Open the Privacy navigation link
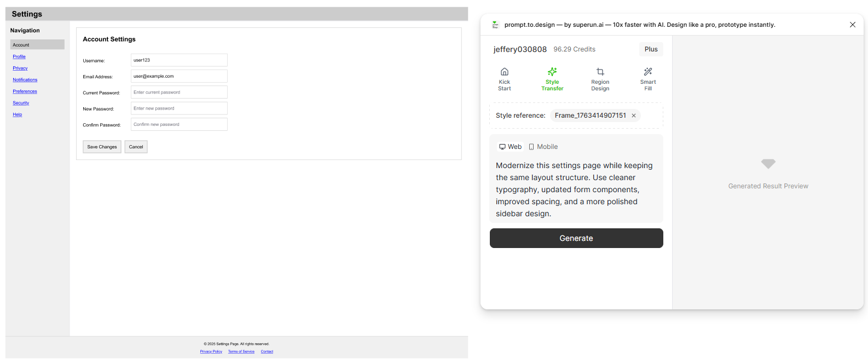Viewport: 868px width, 363px height. [20, 68]
